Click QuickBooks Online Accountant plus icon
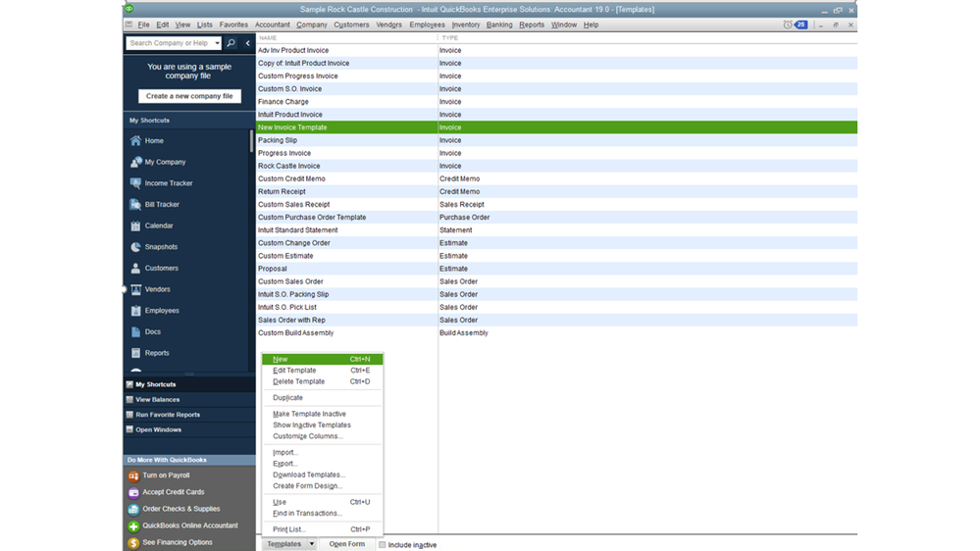This screenshot has width=980, height=551. (x=133, y=526)
